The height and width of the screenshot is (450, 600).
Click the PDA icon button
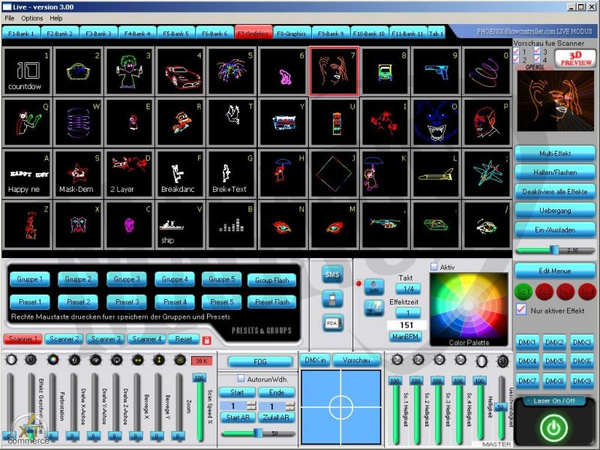(334, 323)
